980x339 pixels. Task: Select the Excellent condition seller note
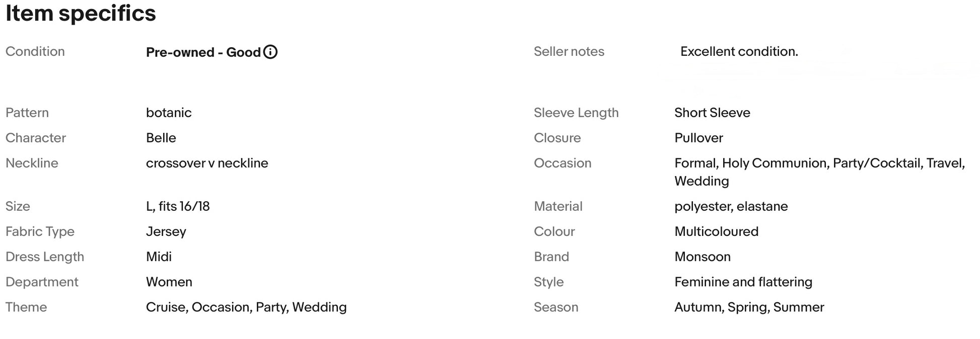pos(739,51)
